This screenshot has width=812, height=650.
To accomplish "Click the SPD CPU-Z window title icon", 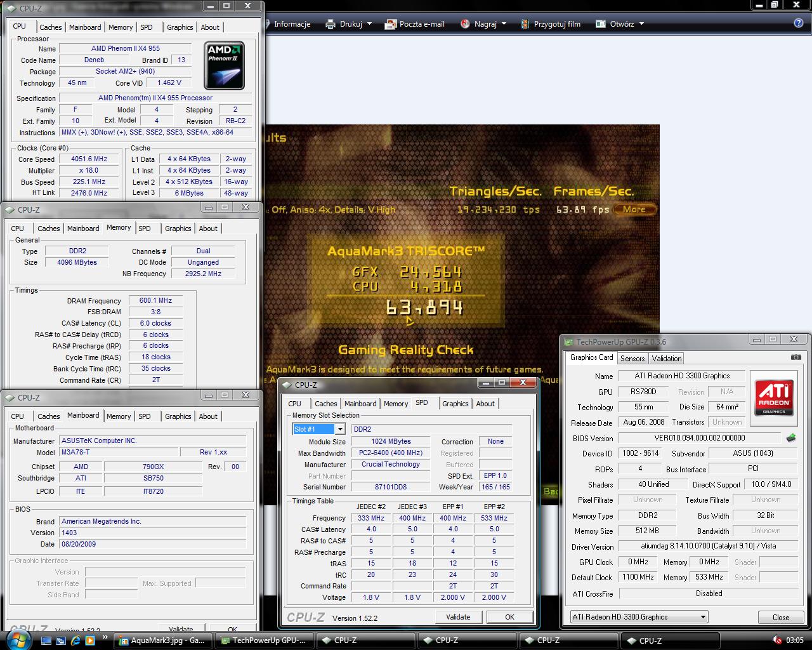I will click(287, 385).
